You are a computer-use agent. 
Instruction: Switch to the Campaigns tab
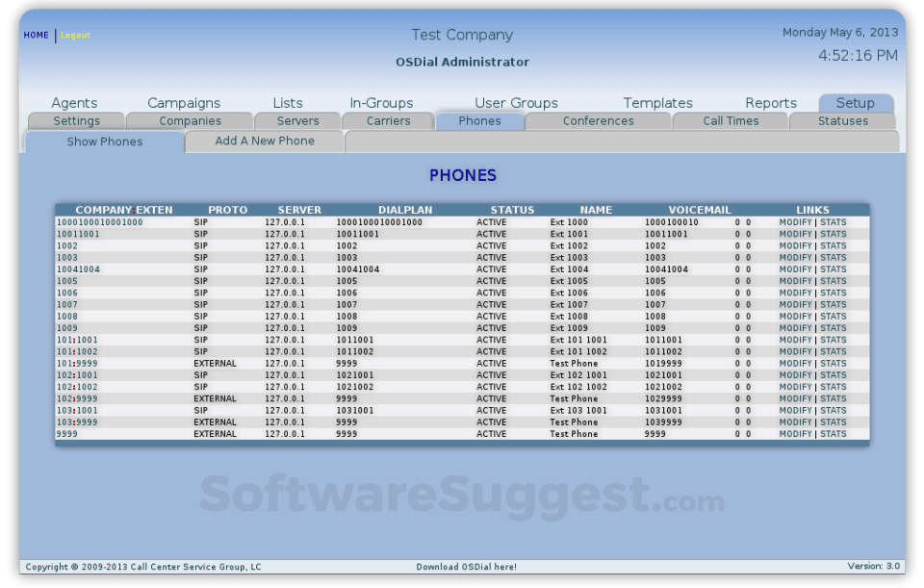(x=183, y=103)
